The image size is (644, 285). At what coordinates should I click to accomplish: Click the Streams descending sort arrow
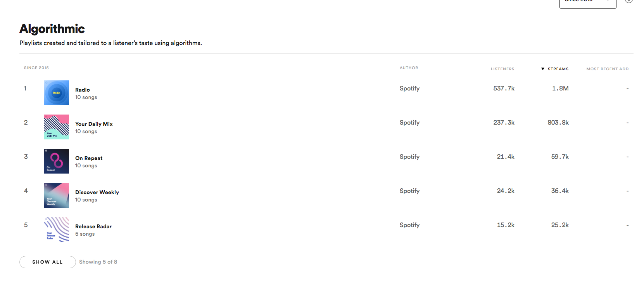[543, 69]
